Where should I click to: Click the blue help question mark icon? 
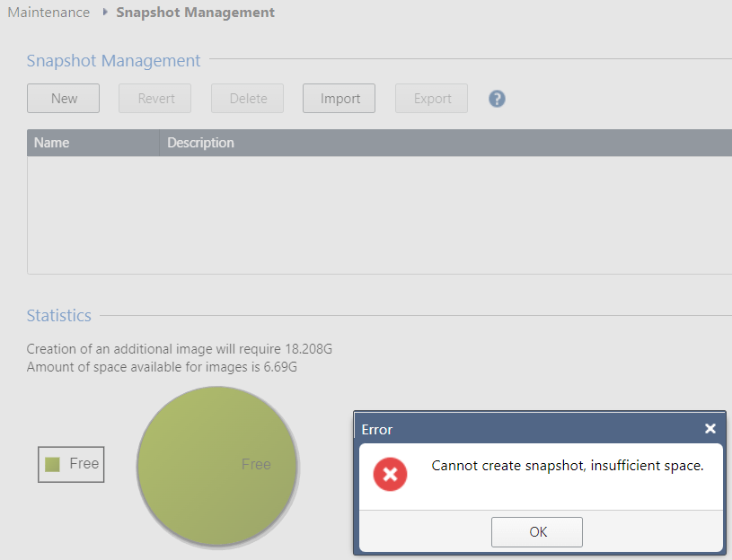[497, 99]
